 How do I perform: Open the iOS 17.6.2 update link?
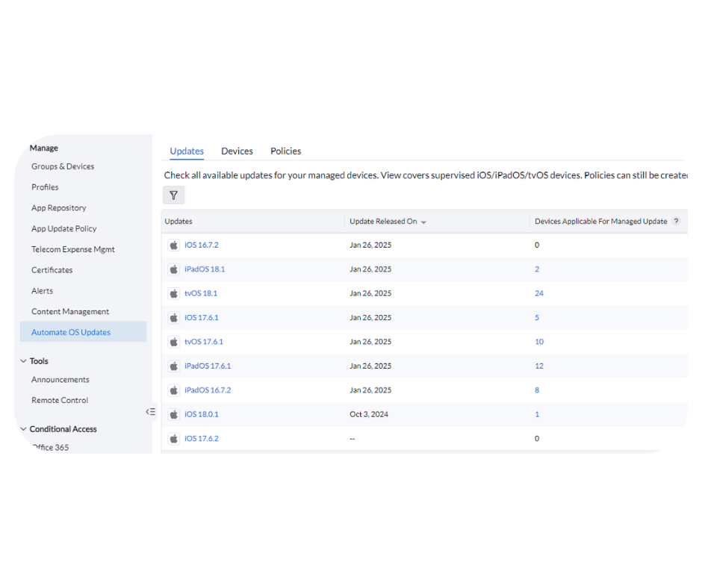(x=202, y=439)
